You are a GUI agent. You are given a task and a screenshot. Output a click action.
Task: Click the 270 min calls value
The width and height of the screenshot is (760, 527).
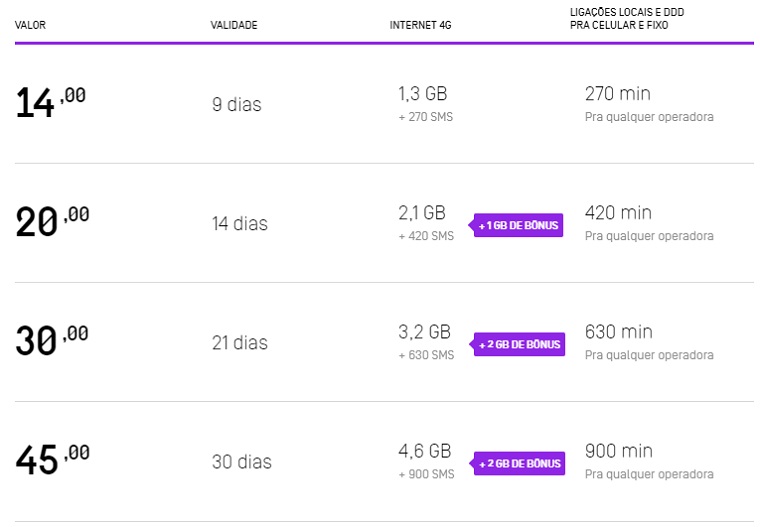(617, 93)
